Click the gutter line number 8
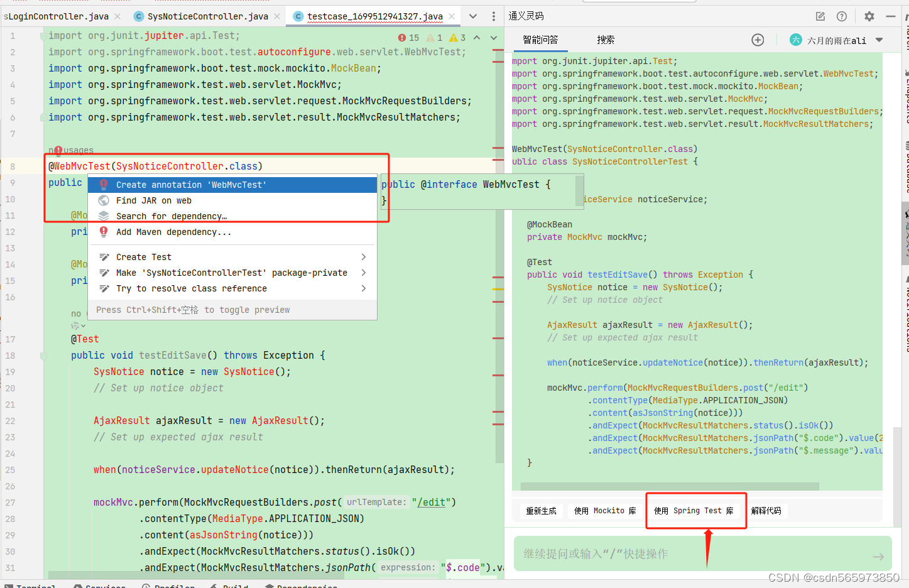This screenshot has width=909, height=588. click(x=13, y=166)
